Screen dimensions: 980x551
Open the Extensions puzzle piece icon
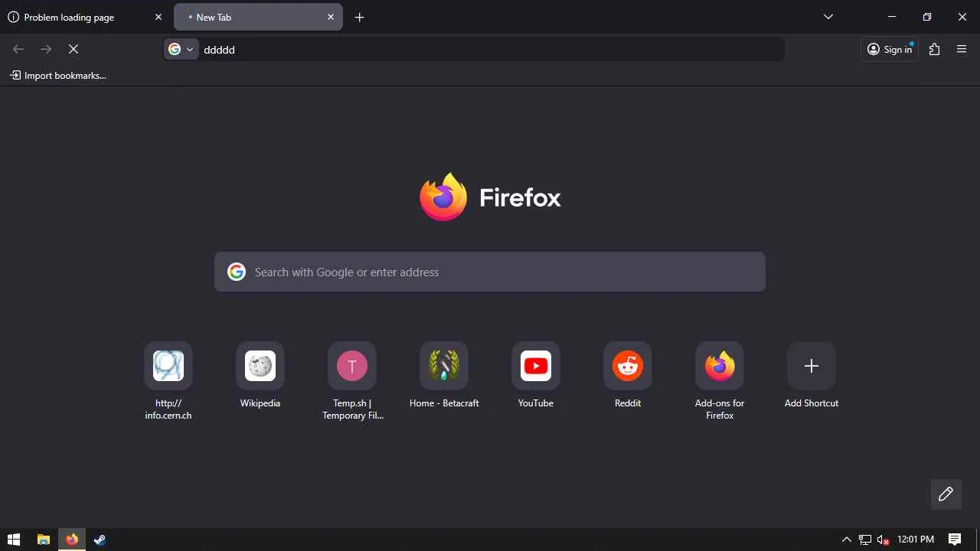click(934, 49)
